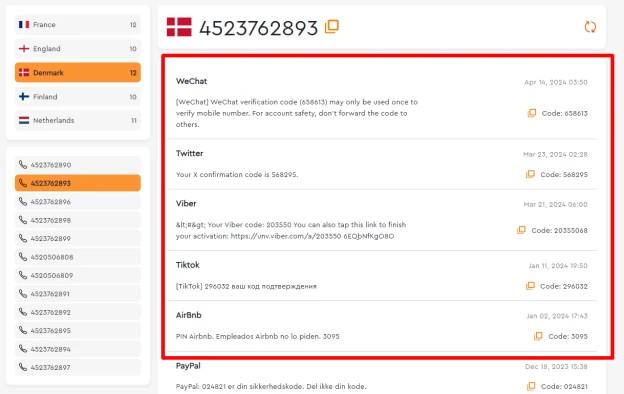The height and width of the screenshot is (394, 624).
Task: Click the England flag icon
Action: (x=24, y=49)
